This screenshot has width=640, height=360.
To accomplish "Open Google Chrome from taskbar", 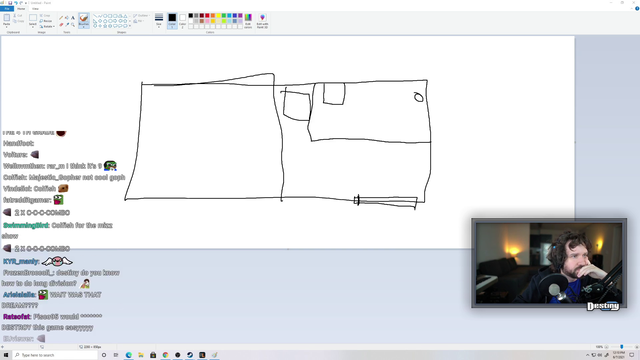I will [165, 355].
